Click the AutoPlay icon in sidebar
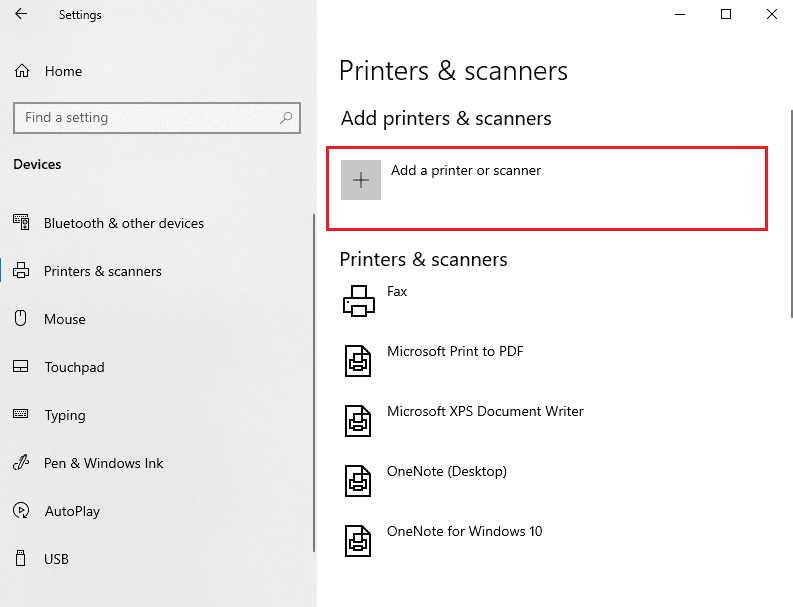Viewport: 793px width, 607px height. tap(21, 510)
